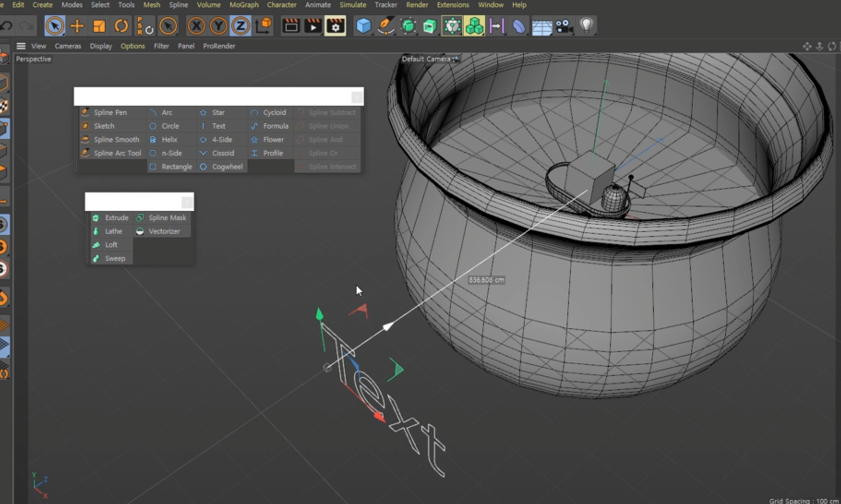Select the Live Selection arrow tool
Image resolution: width=841 pixels, height=504 pixels.
54,26
